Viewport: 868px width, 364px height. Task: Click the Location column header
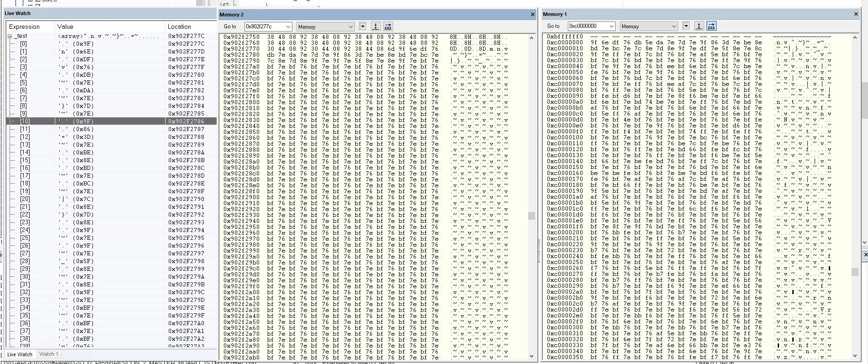tap(190, 26)
